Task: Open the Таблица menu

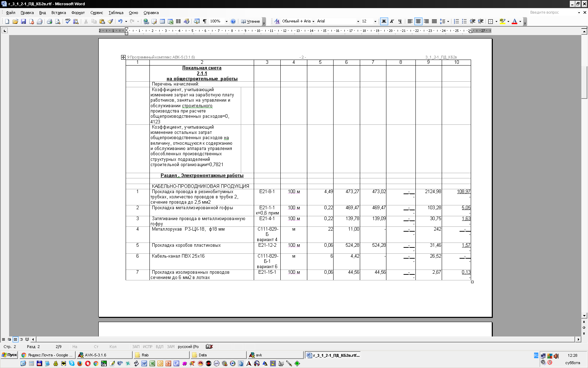Action: coord(116,13)
